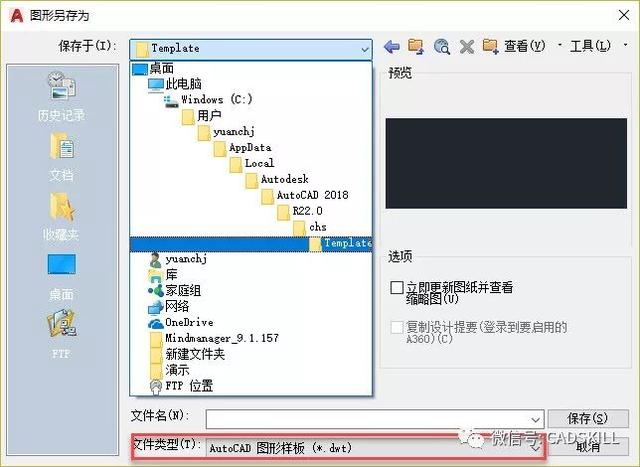Select 库 in the location list

pos(162,275)
